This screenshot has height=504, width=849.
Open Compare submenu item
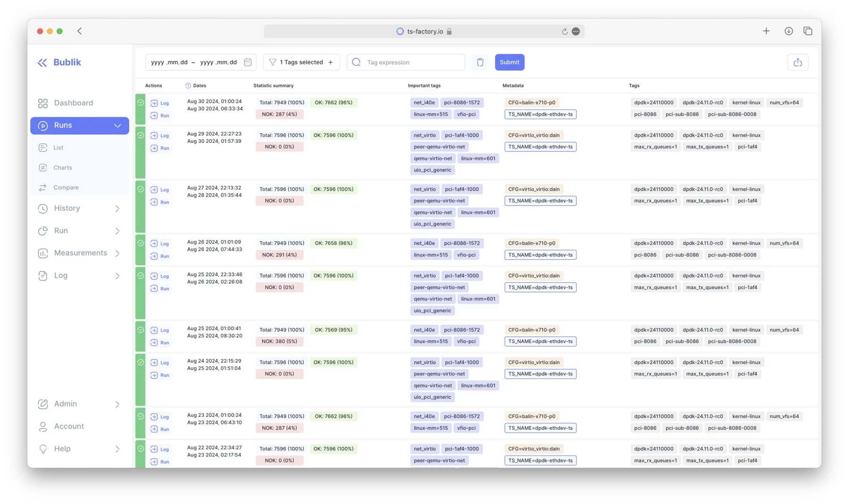coord(66,188)
